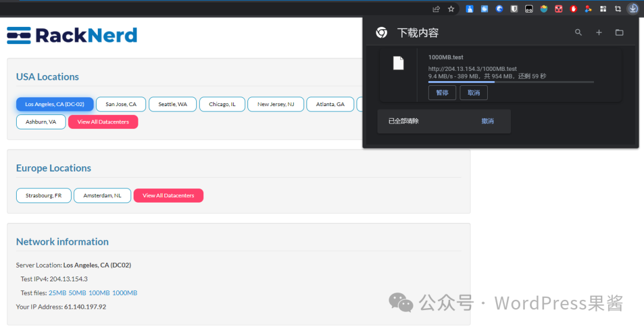The height and width of the screenshot is (329, 644).
Task: Click Server Location Los Angeles, CA (DC02) text
Action: [x=73, y=265]
